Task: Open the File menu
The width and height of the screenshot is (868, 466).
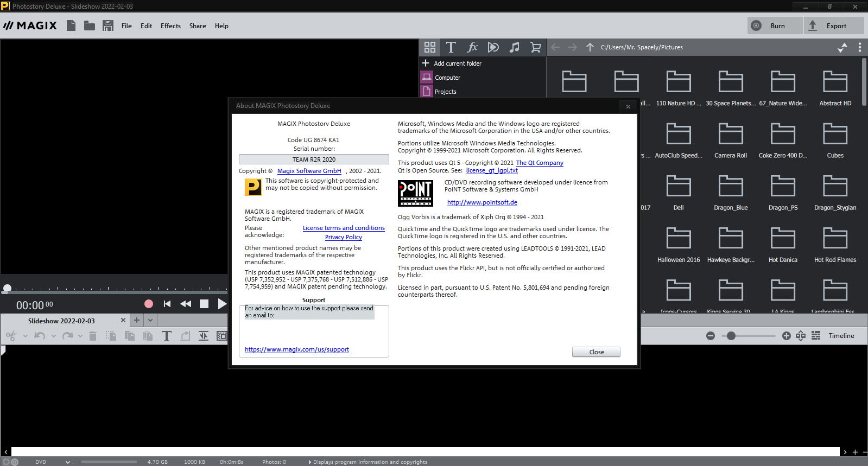Action: coord(126,26)
